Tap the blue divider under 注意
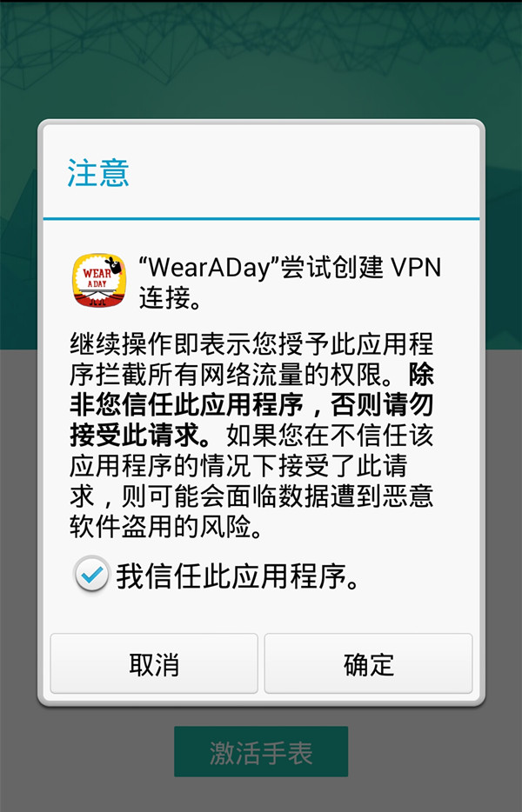Viewport: 522px width, 812px height. coord(261,218)
